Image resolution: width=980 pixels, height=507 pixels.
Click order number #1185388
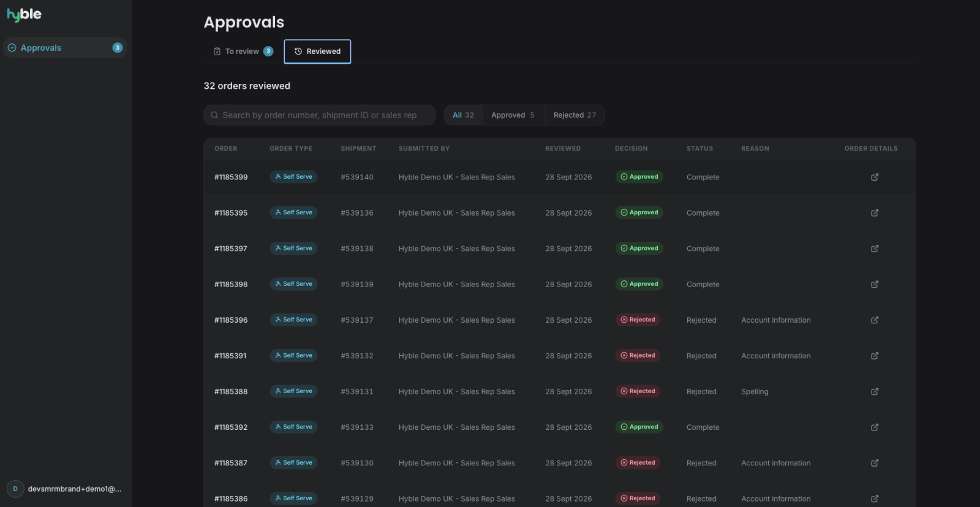coord(231,391)
